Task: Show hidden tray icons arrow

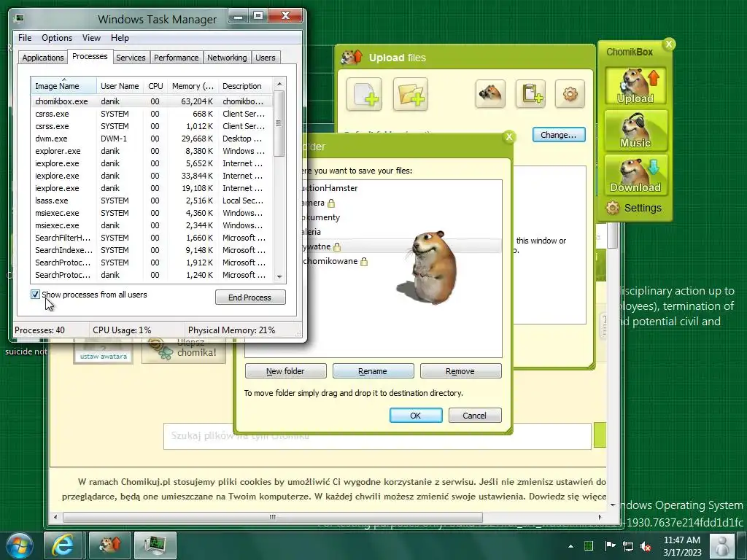Action: point(570,546)
